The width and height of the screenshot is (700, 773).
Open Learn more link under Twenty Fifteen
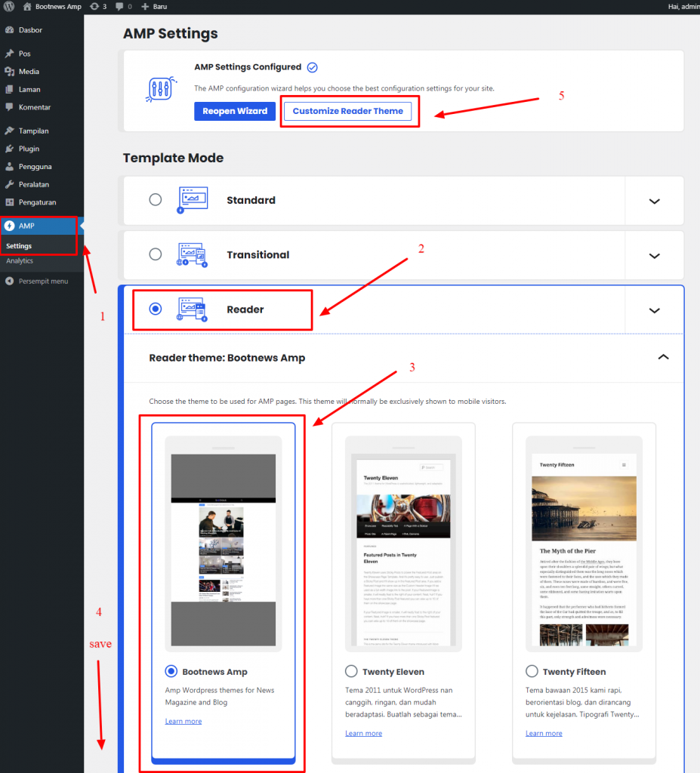(x=544, y=733)
